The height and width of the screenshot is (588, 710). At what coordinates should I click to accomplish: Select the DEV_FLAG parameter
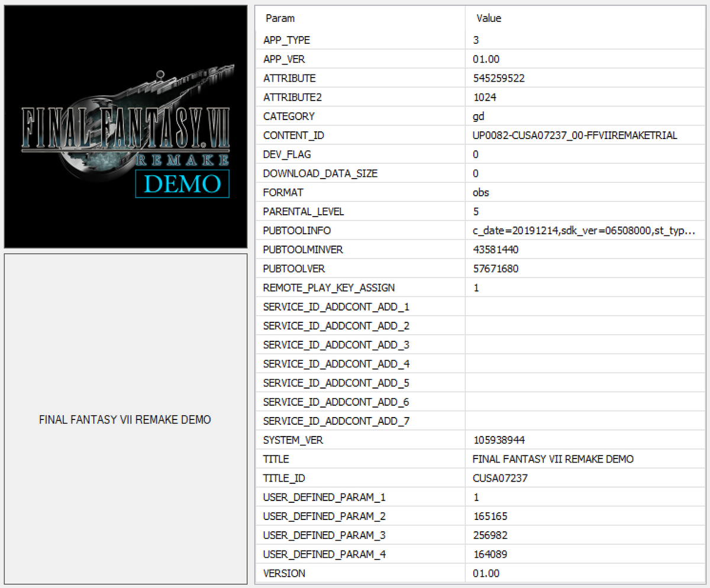click(x=287, y=154)
